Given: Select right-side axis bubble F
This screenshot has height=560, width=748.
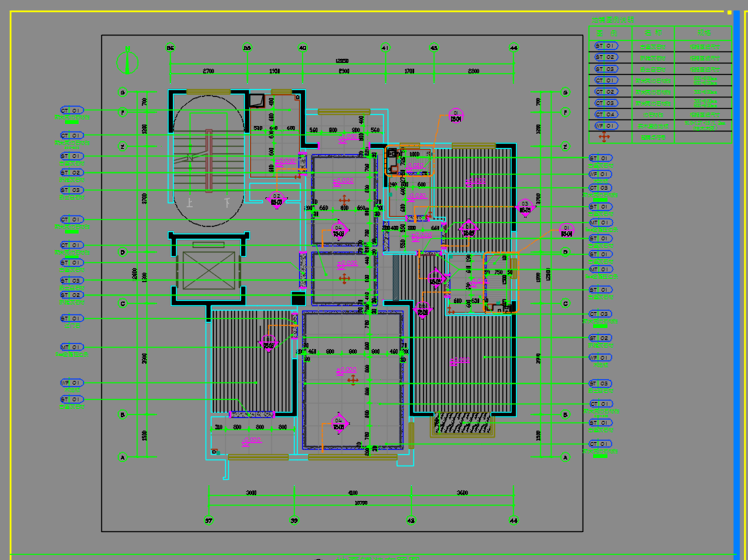Looking at the screenshot, I should (565, 113).
